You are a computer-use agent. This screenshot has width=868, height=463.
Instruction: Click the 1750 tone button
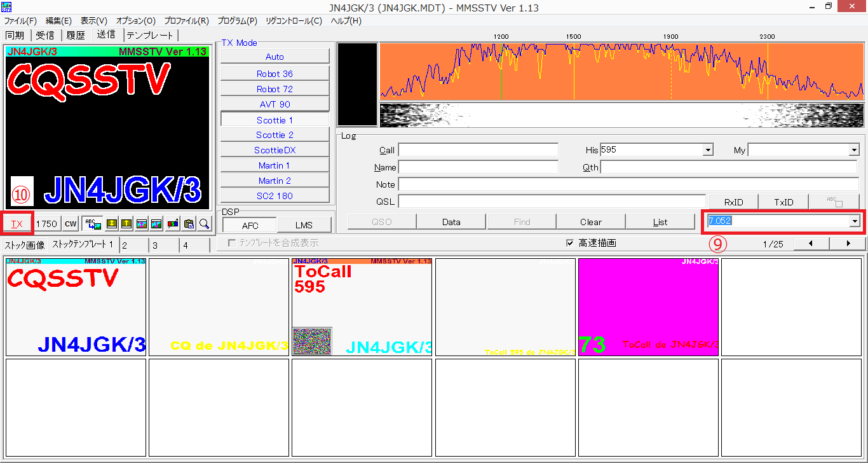click(x=47, y=224)
